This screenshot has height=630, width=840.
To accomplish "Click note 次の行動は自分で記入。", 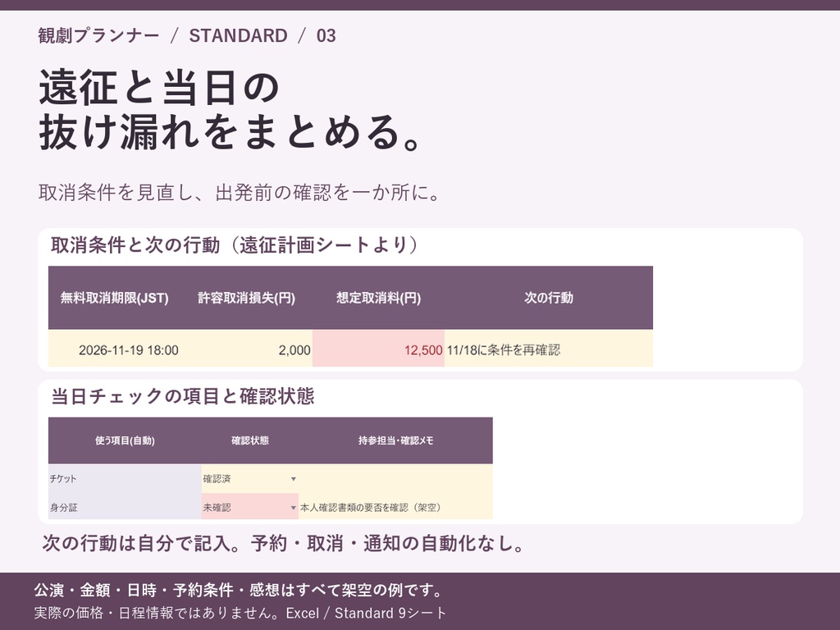I will [x=141, y=543].
